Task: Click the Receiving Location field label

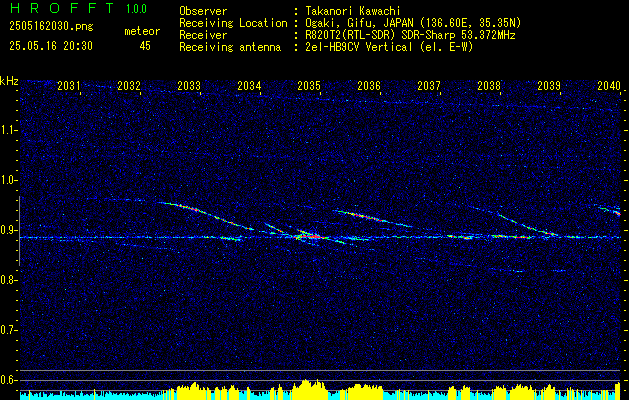Action: pos(233,23)
